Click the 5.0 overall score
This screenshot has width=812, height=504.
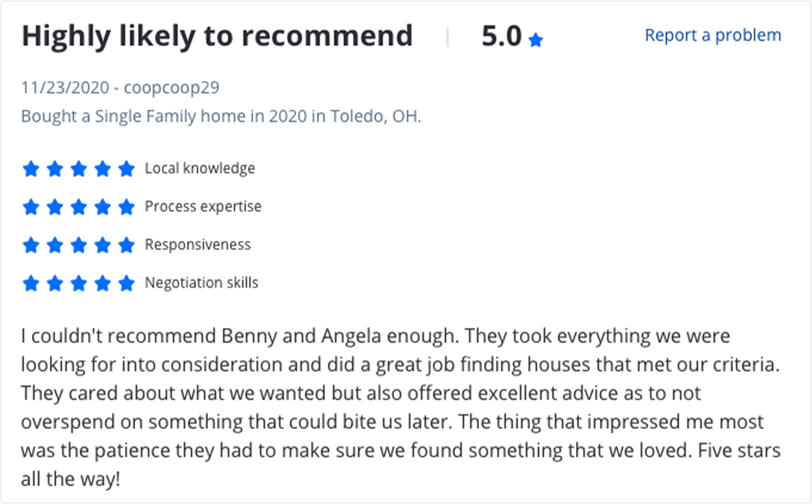[501, 36]
